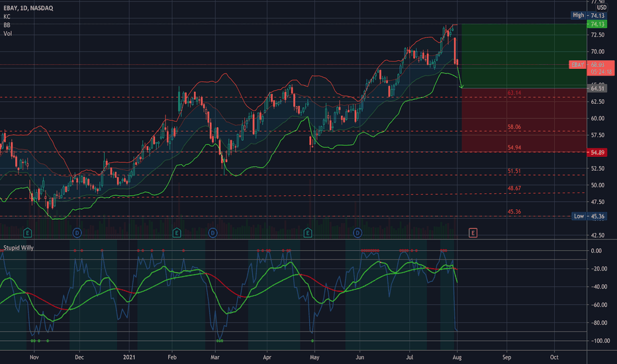Viewport: 617px width, 364px height.
Task: Click the 0.00 indicator scale value
Action: [596, 251]
